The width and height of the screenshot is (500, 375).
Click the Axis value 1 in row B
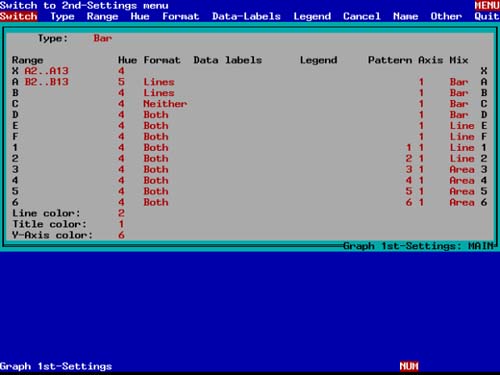click(x=421, y=93)
